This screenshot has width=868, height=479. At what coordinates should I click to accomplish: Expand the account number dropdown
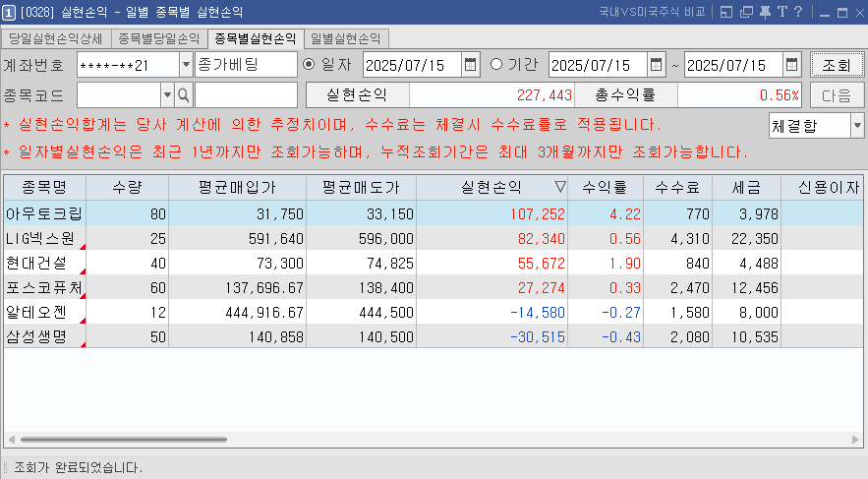186,65
